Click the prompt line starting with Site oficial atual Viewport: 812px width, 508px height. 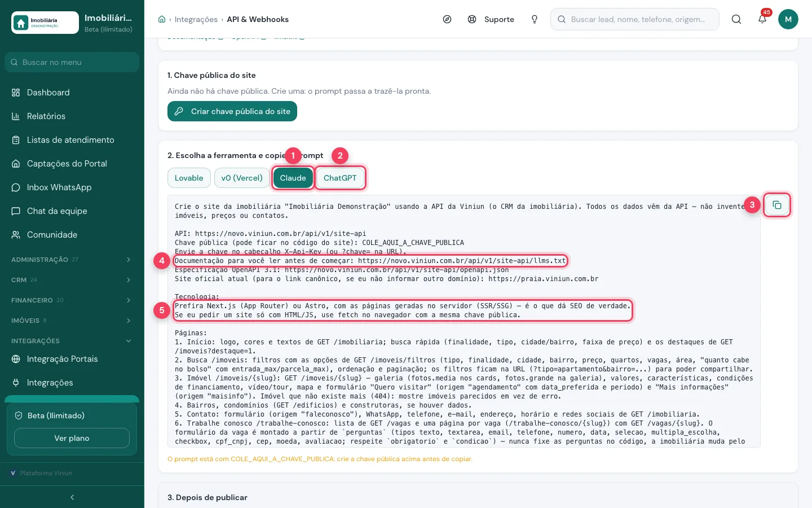[x=387, y=279]
